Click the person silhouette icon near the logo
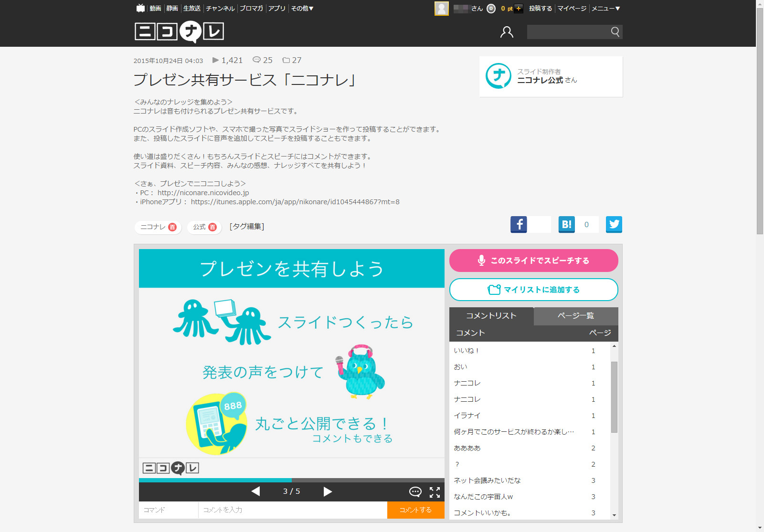The width and height of the screenshot is (764, 532). click(x=506, y=32)
